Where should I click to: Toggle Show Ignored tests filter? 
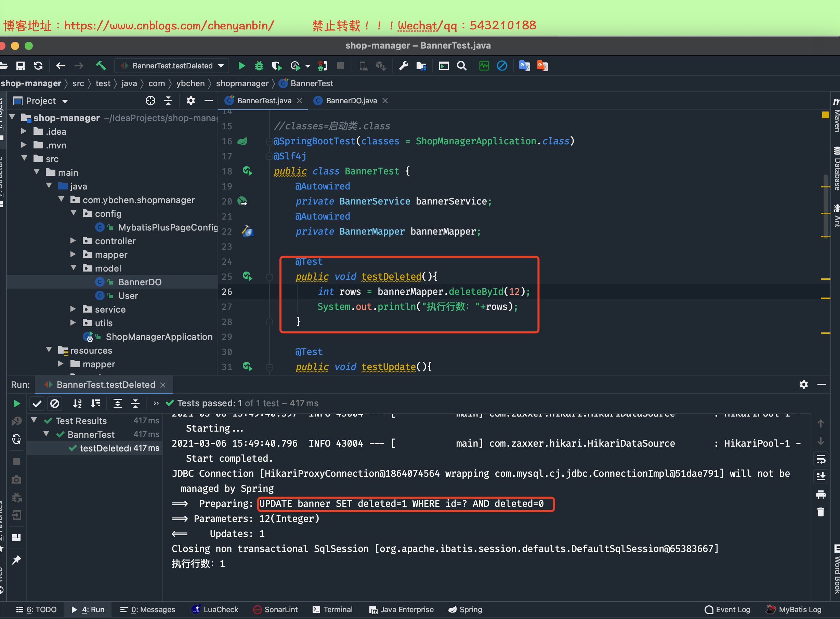click(55, 404)
